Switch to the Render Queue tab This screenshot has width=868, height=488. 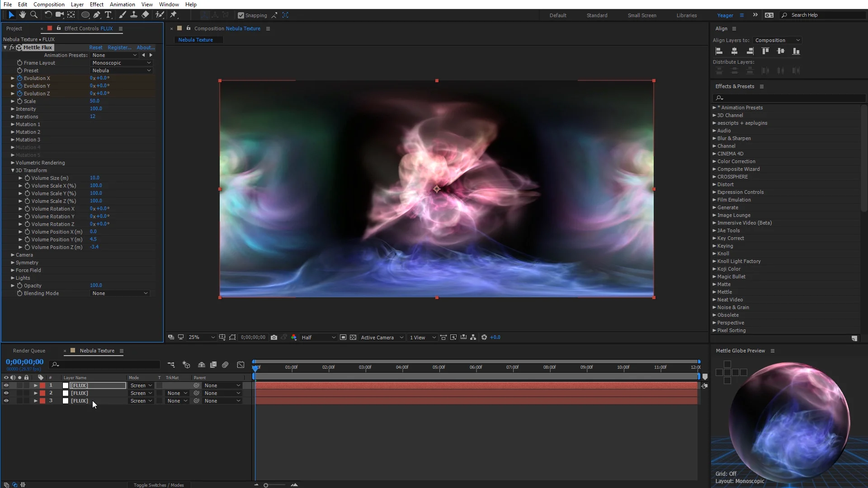coord(29,351)
